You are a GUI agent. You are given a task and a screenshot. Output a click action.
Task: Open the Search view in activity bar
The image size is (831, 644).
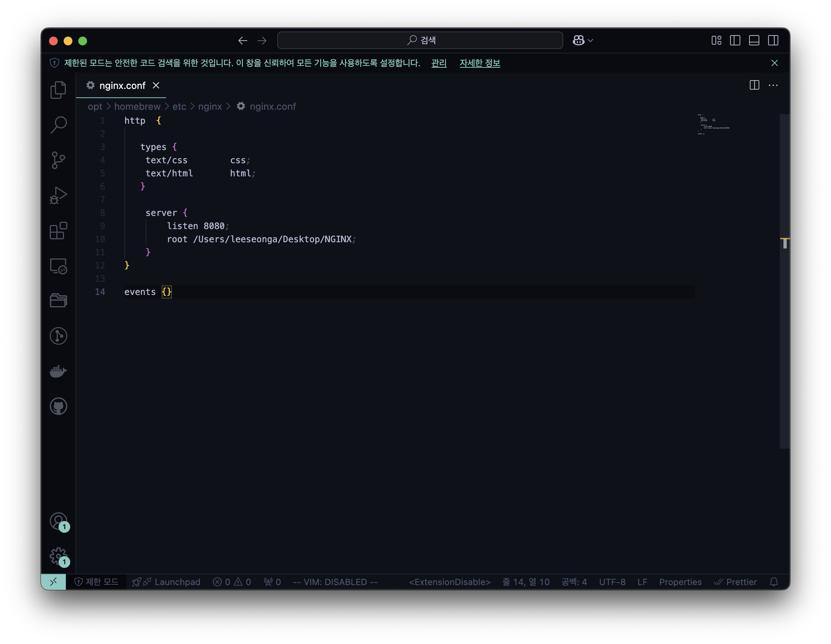[58, 125]
